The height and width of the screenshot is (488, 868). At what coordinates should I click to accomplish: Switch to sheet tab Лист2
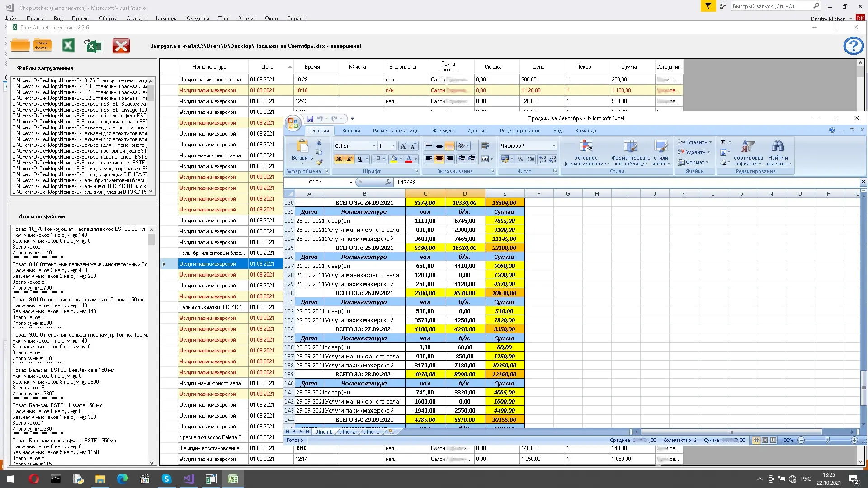(x=347, y=432)
